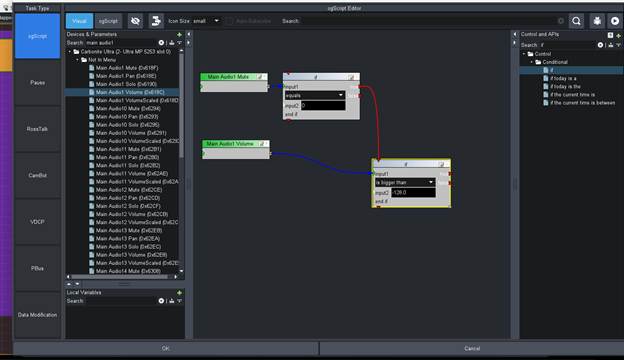Image resolution: width=624 pixels, height=360 pixels.
Task: Select Main Audio1 Pan parameter
Action: coord(126,76)
